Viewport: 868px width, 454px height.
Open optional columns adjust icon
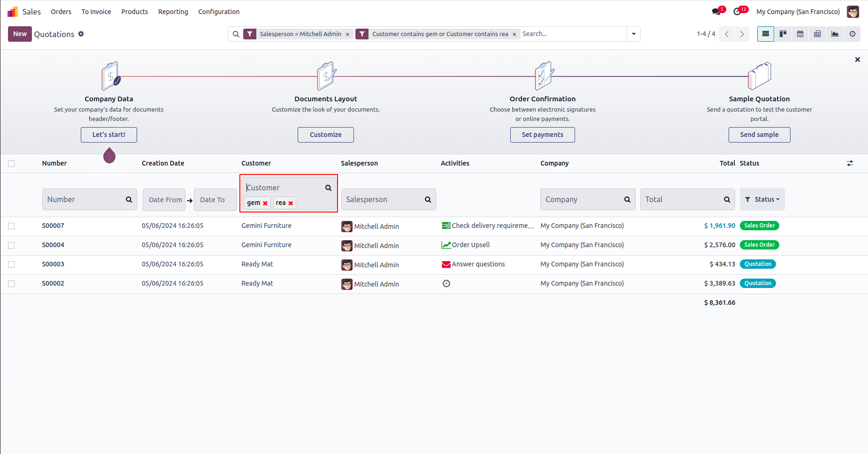850,163
